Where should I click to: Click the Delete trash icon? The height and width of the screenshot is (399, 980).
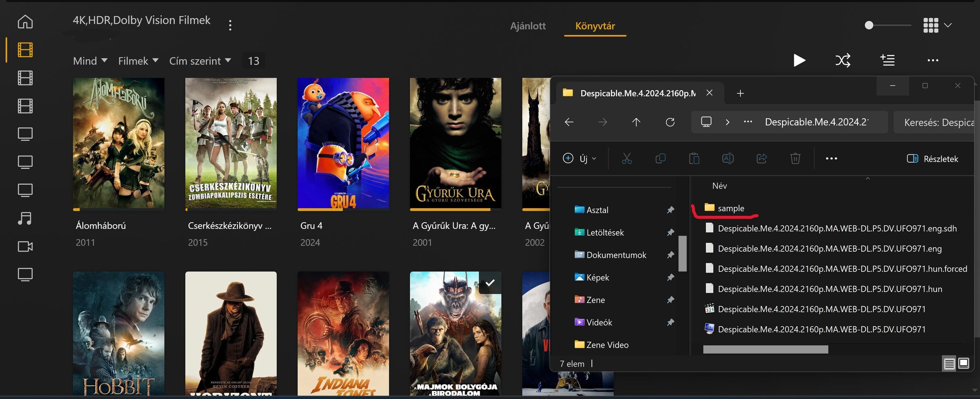795,159
